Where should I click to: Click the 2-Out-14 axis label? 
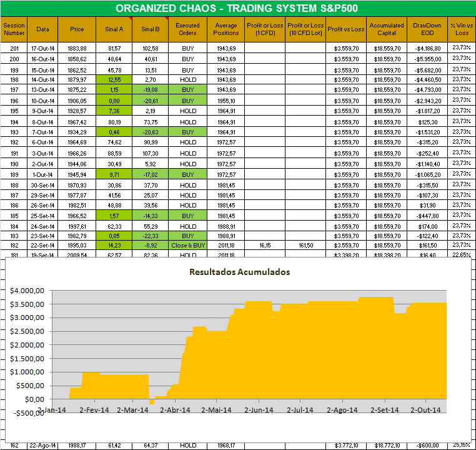(x=425, y=410)
